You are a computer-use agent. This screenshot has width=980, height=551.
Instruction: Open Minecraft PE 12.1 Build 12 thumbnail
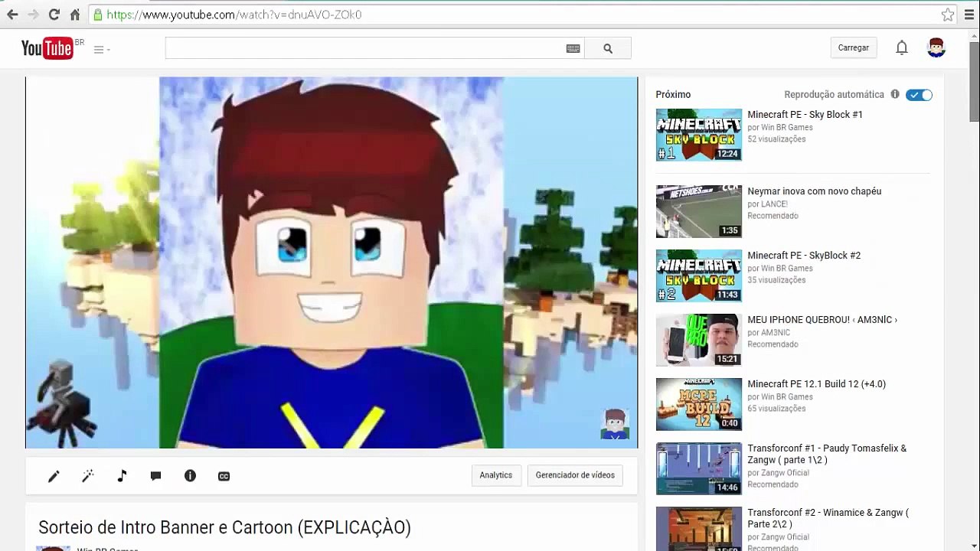(699, 404)
